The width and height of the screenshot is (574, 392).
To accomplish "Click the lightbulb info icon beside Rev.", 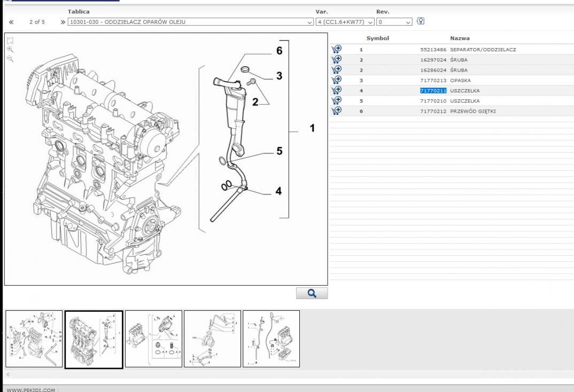I will tap(421, 21).
